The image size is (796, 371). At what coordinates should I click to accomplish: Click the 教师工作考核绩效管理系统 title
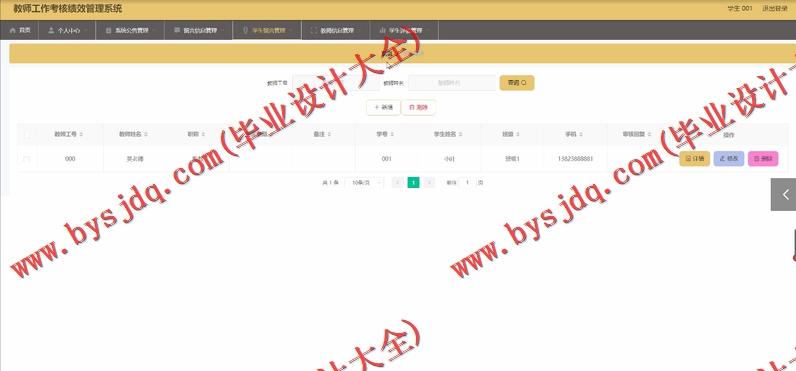[68, 9]
